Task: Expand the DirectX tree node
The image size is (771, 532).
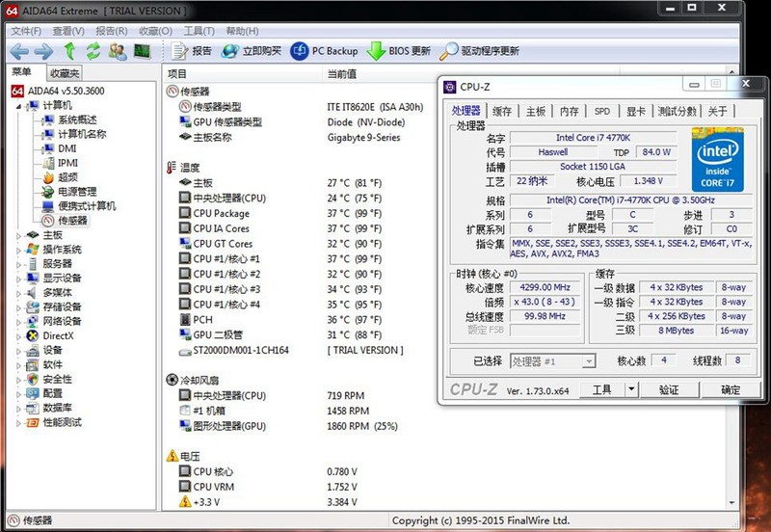Action: tap(18, 336)
